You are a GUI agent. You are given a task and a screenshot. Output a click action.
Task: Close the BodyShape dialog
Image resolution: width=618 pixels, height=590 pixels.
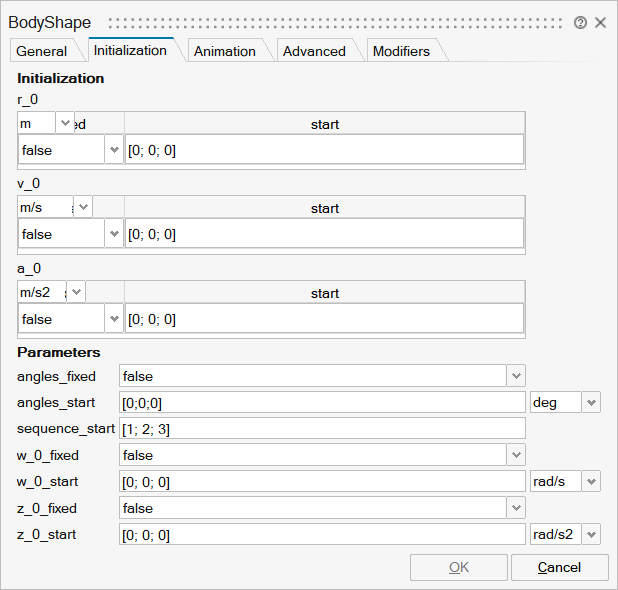[600, 22]
